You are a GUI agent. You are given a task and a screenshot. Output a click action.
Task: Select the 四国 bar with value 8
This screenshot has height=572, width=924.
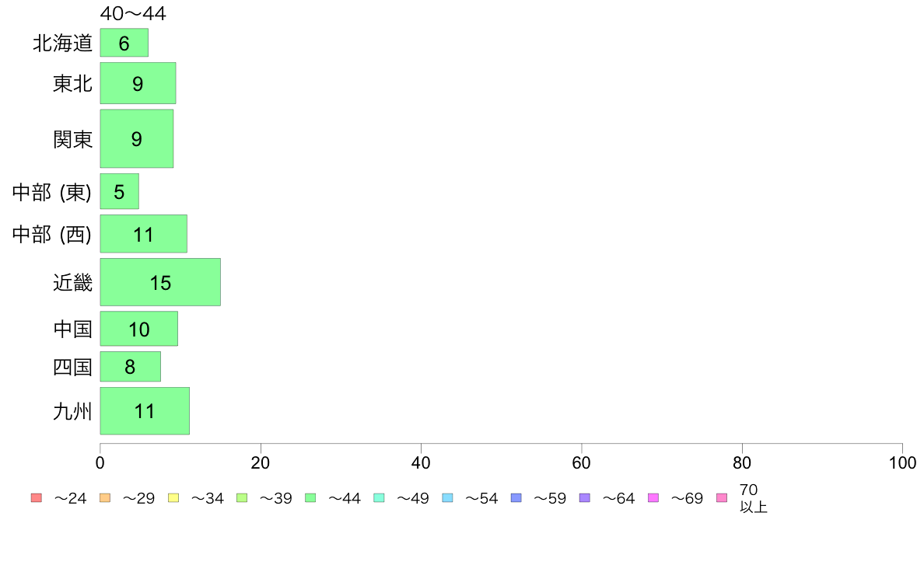tap(130, 366)
